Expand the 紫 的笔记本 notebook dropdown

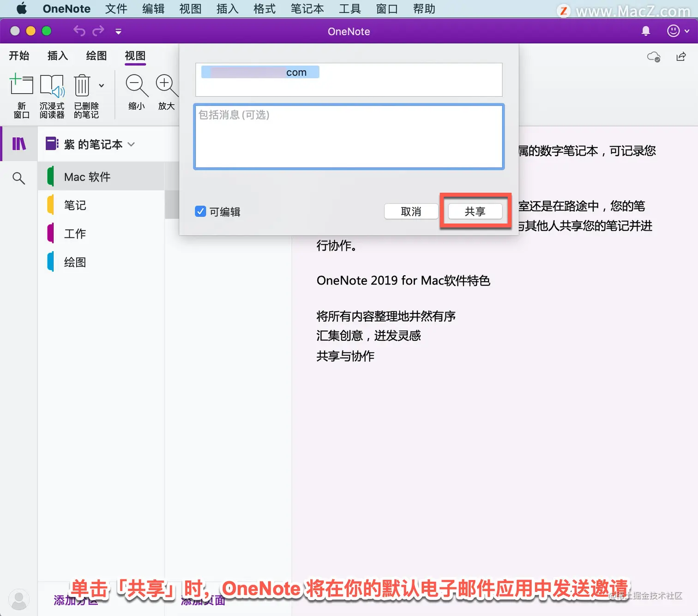[131, 144]
